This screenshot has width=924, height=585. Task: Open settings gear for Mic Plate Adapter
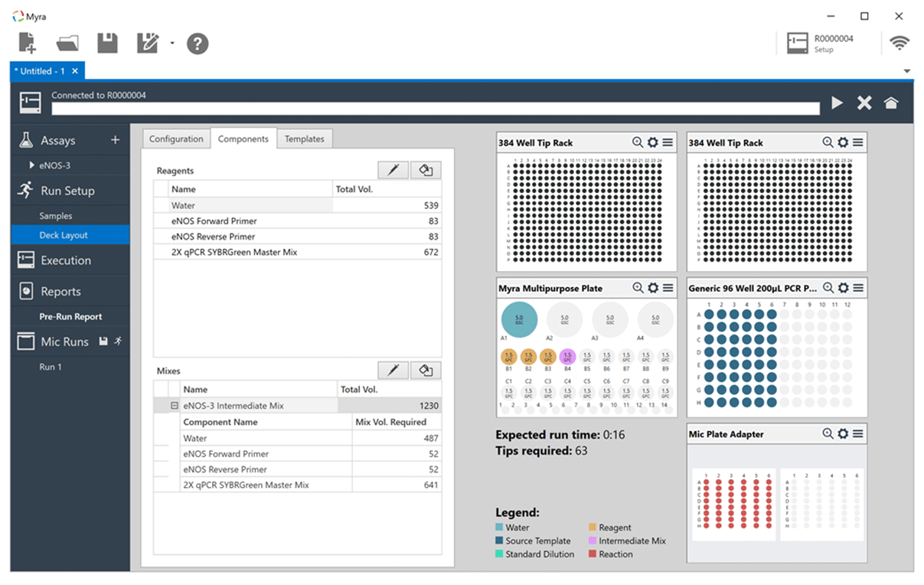843,433
